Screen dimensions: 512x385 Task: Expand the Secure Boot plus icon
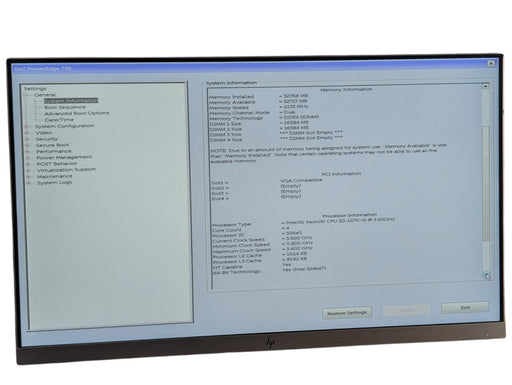coord(28,145)
